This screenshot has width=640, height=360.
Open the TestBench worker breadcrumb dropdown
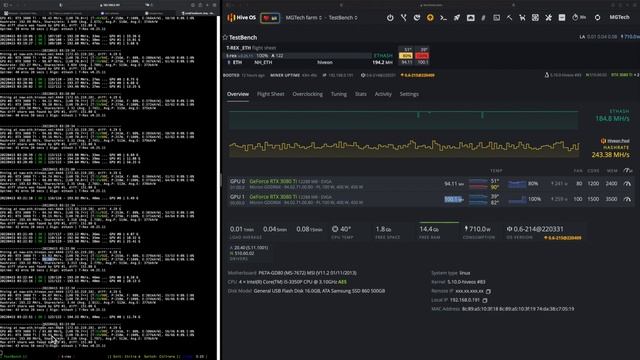pos(343,18)
